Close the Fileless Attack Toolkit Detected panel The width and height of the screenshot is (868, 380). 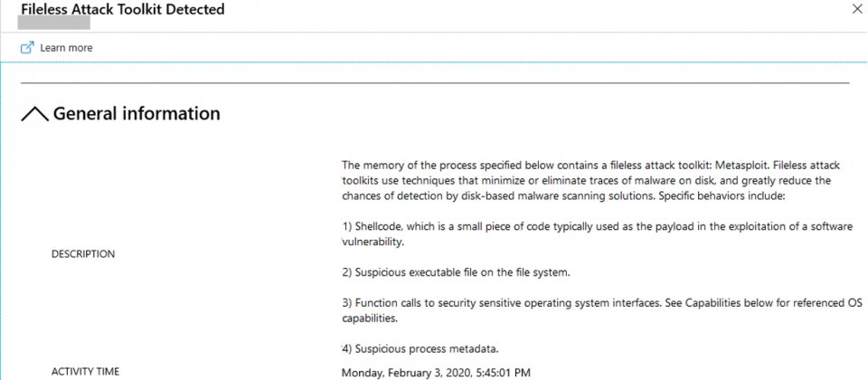856,9
